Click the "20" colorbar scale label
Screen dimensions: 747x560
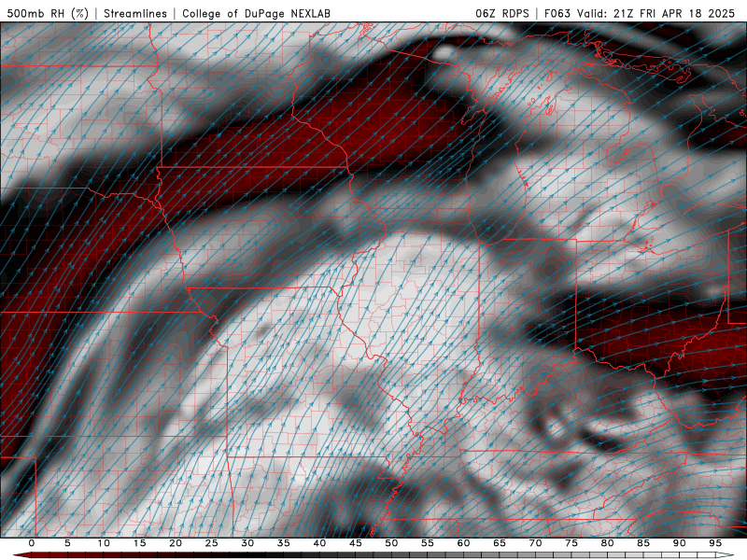pyautogui.click(x=176, y=543)
